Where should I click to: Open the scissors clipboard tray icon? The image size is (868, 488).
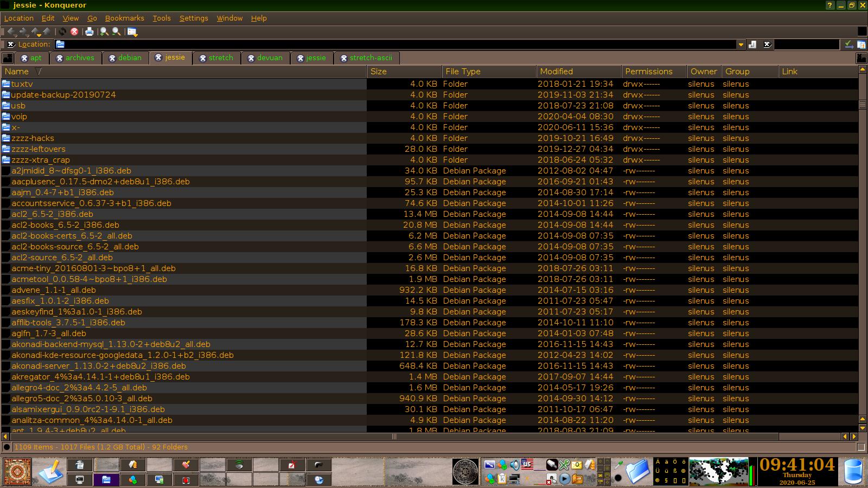[x=564, y=465]
